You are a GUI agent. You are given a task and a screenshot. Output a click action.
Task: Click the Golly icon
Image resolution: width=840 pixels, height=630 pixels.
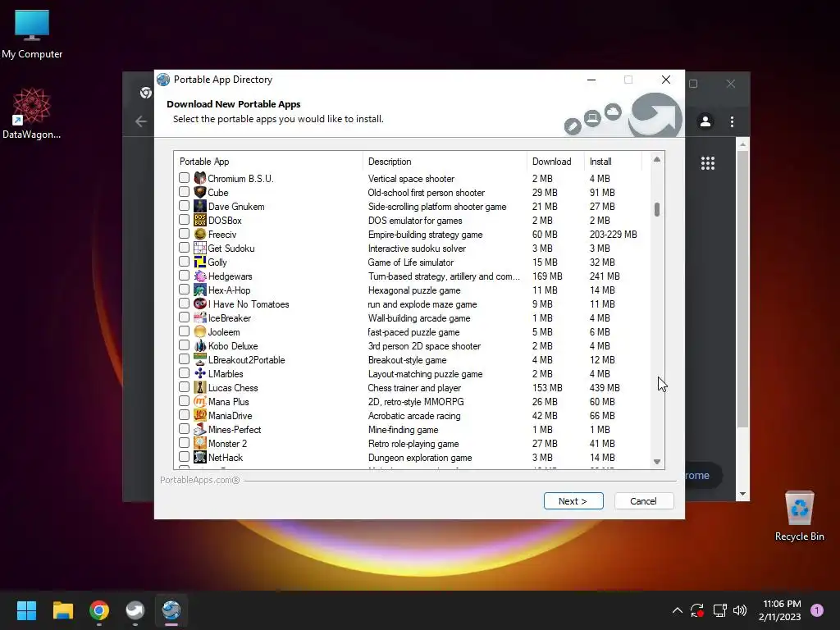[200, 262]
